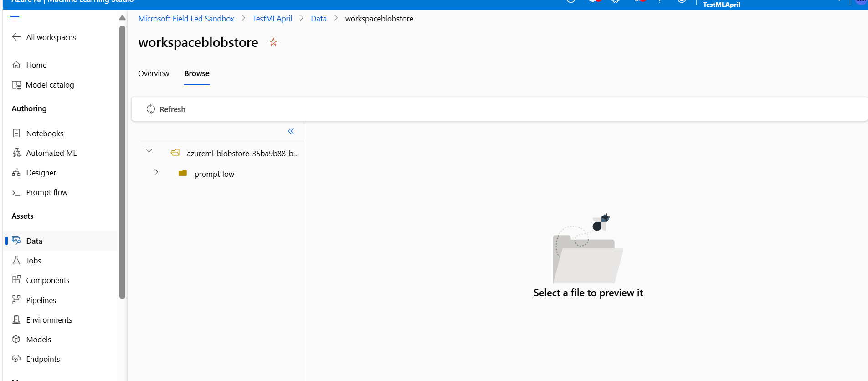Collapse the azureml-blobstore container node
Screen dimensions: 868x381
pos(149,151)
